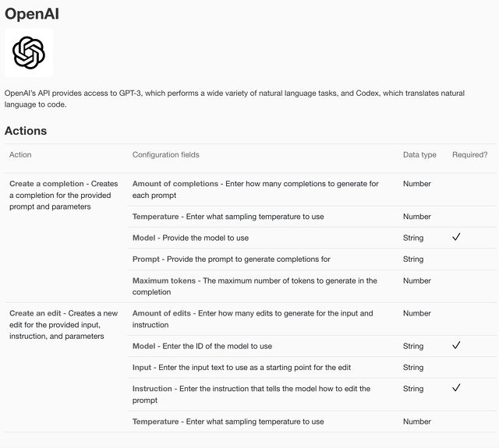This screenshot has width=499, height=448.
Task: Click the Data type column header
Action: click(419, 155)
